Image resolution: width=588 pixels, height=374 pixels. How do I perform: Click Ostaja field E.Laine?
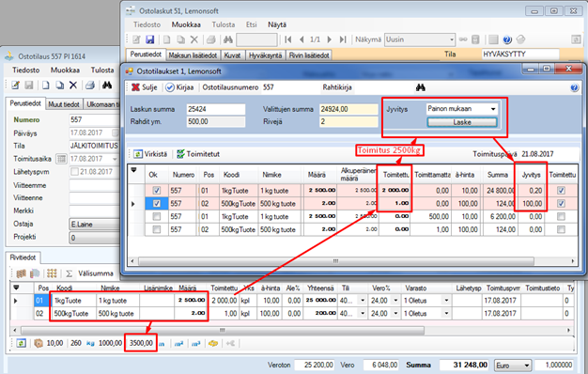pyautogui.click(x=94, y=225)
